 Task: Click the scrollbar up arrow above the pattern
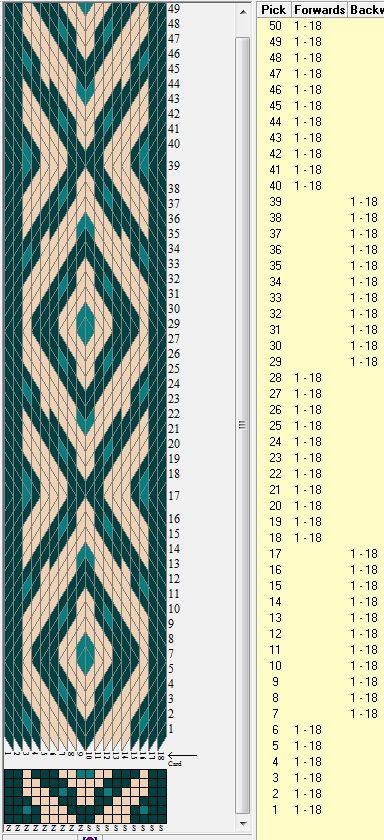click(x=244, y=11)
